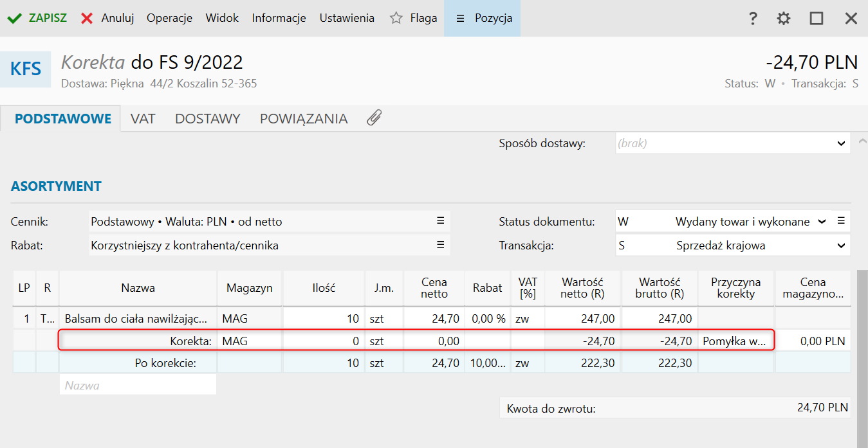
Task: Open the Transakcja Sprzedaż krajowa dropdown
Action: click(841, 246)
